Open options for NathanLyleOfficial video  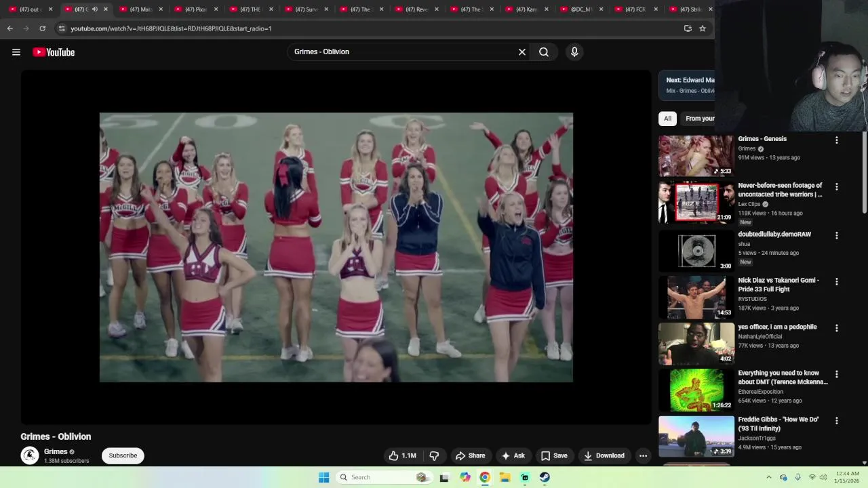[836, 328]
